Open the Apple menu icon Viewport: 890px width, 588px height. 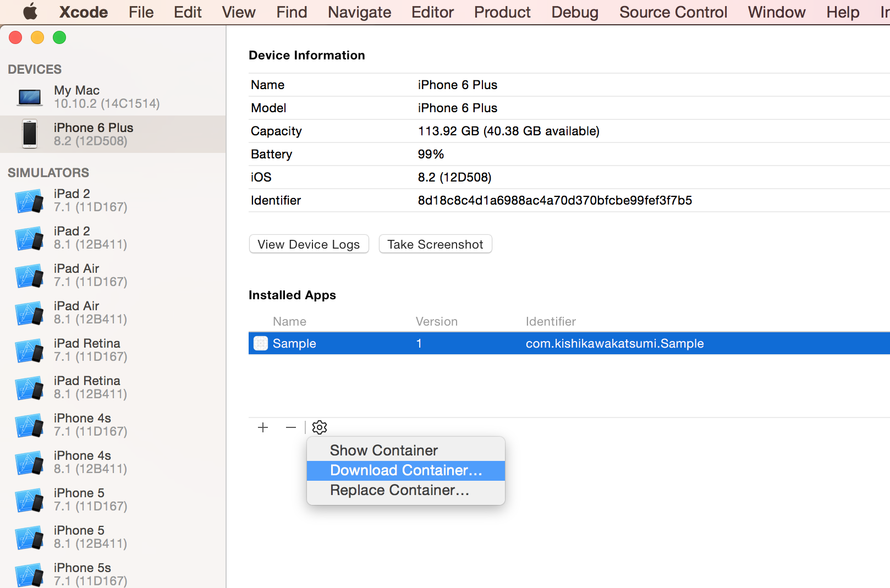pyautogui.click(x=30, y=12)
